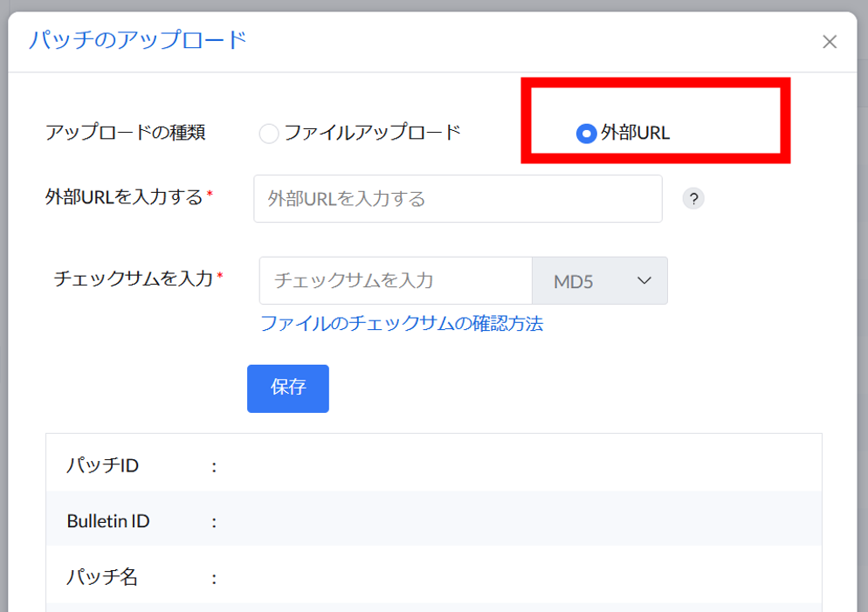Close the パッチのアップロード dialog

pos(830,42)
